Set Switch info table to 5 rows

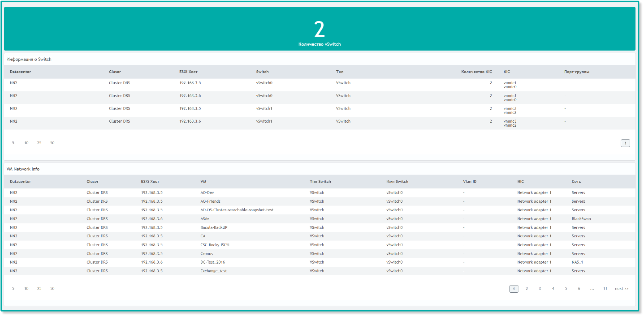[13, 143]
